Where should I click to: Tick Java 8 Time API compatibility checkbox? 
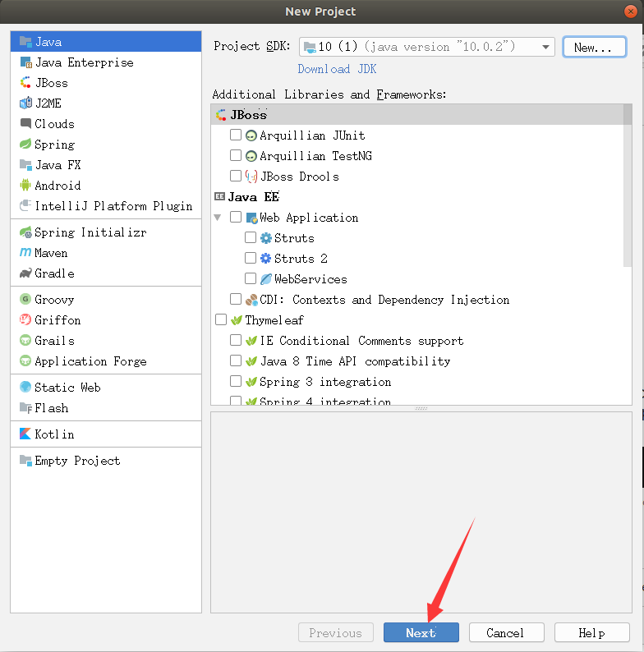coord(236,360)
